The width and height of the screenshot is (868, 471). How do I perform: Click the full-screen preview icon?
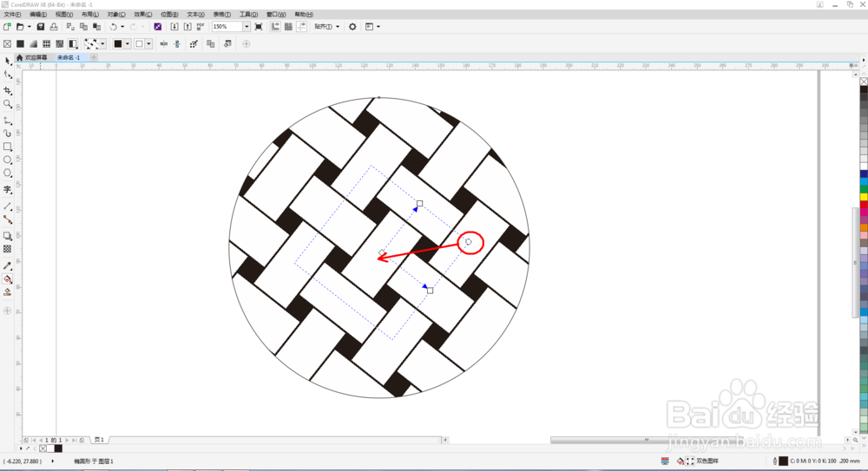(259, 27)
